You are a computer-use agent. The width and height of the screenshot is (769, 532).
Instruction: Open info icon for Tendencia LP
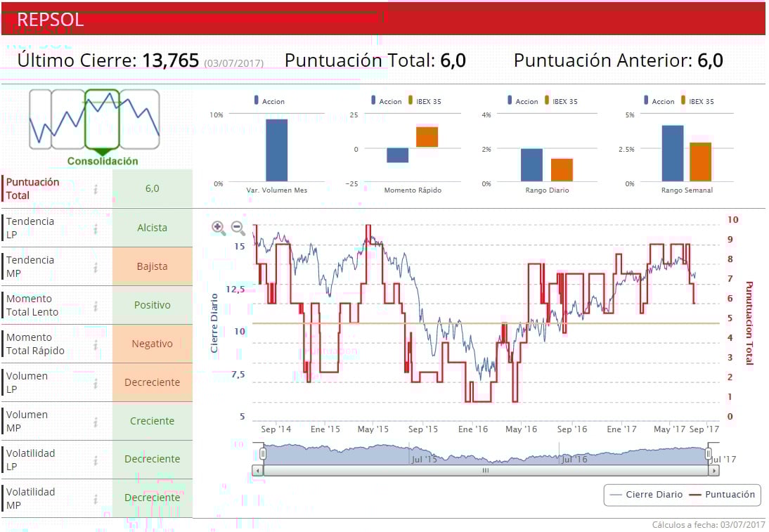coord(96,228)
